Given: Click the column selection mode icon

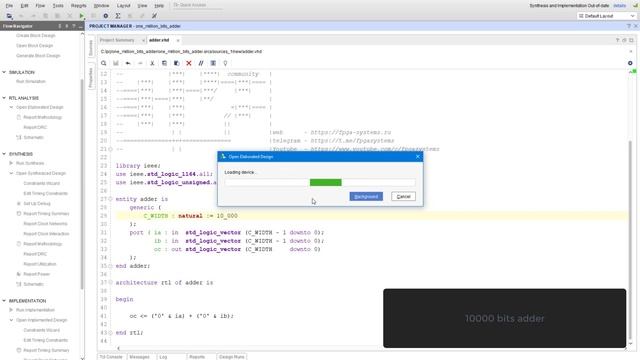Looking at the screenshot, I should (213, 63).
